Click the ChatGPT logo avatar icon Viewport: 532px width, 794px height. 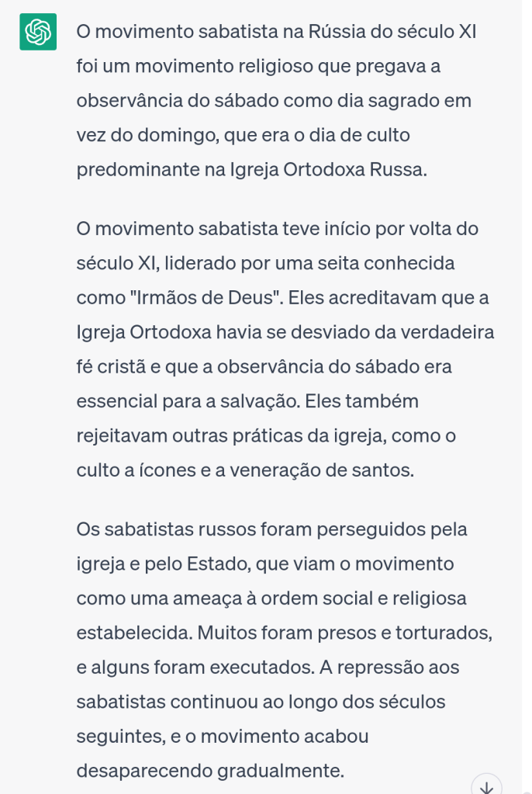pos(37,32)
